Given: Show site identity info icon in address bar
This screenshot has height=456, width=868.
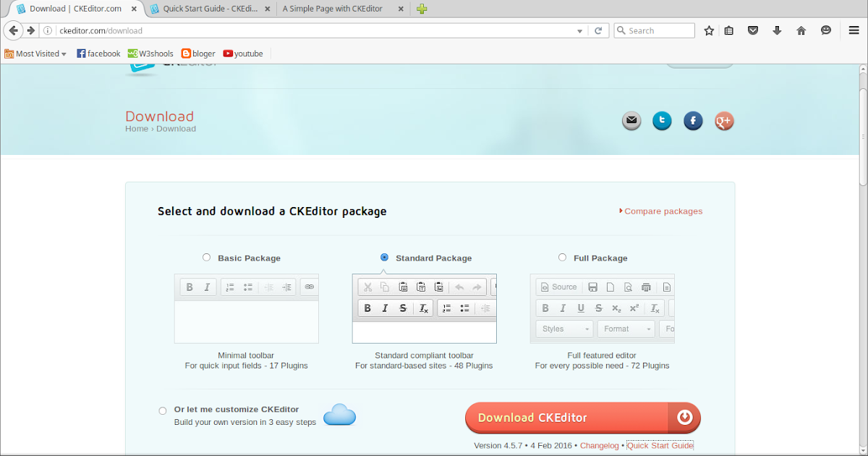Looking at the screenshot, I should (x=48, y=30).
